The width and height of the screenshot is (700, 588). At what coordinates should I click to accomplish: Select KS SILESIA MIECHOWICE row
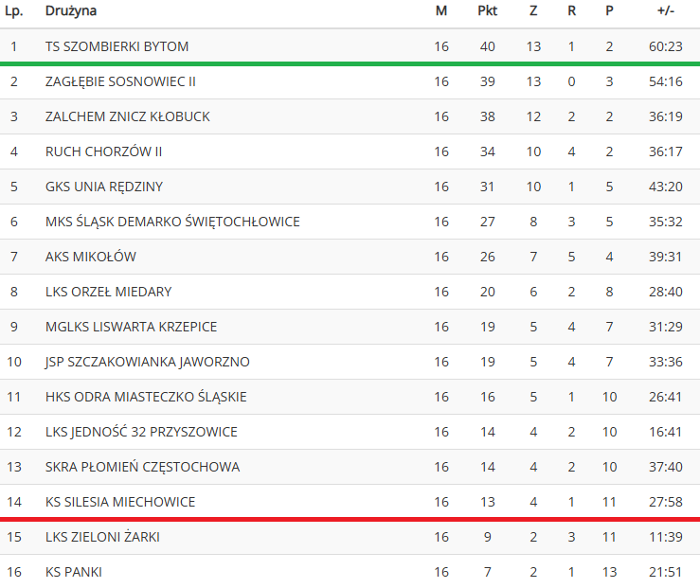pos(350,502)
